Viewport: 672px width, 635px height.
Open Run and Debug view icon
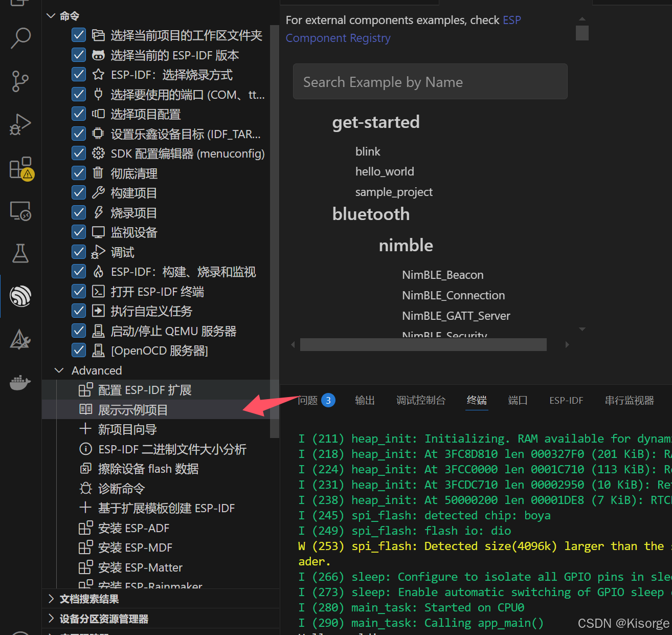click(x=20, y=124)
